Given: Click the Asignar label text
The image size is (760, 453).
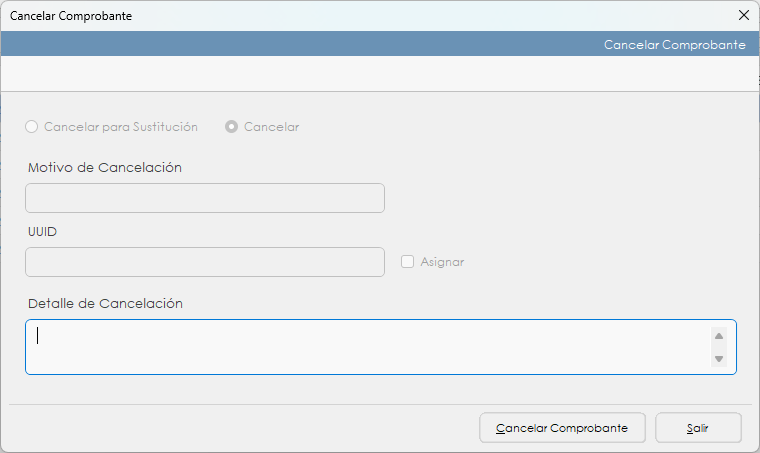Looking at the screenshot, I should [x=442, y=262].
